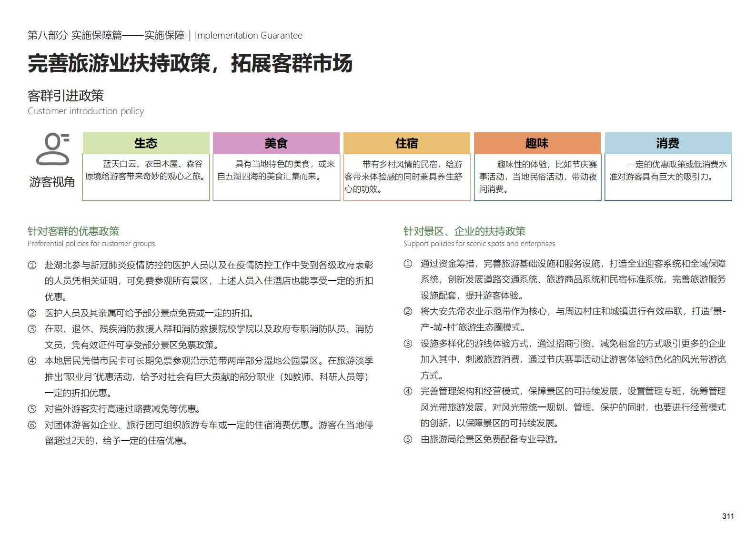Click the line 对团体游客如企业、旅行团
The image size is (756, 534).
(209, 425)
